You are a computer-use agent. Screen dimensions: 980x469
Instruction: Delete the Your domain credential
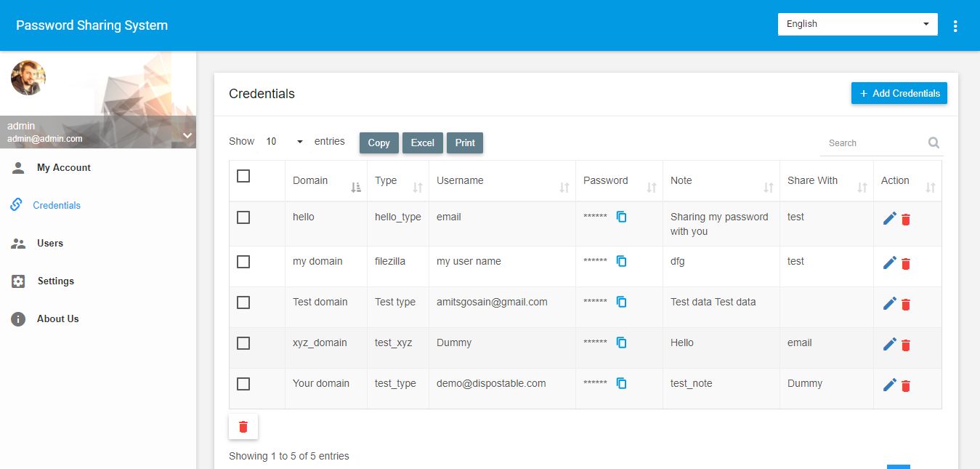pos(905,386)
